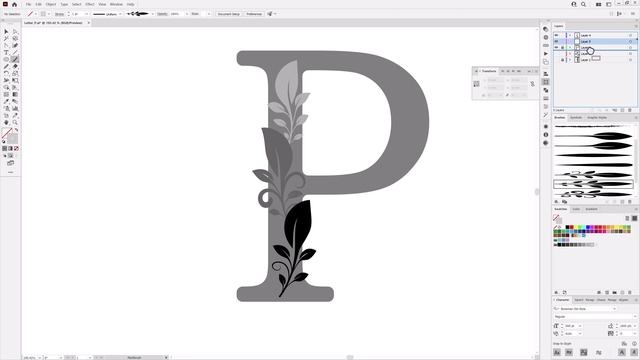Select the Type tool
The image size is (640, 360).
(x=6, y=52)
